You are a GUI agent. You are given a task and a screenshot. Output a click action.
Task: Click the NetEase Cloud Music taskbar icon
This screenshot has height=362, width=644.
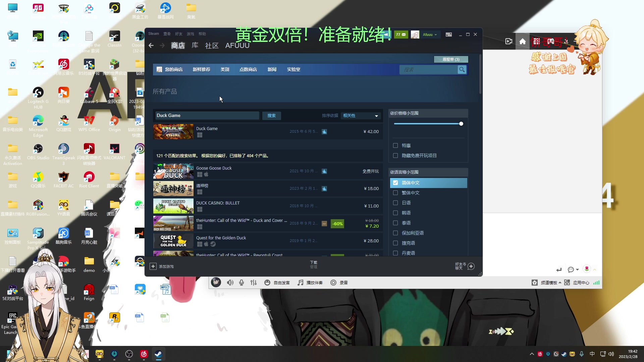pos(144,354)
